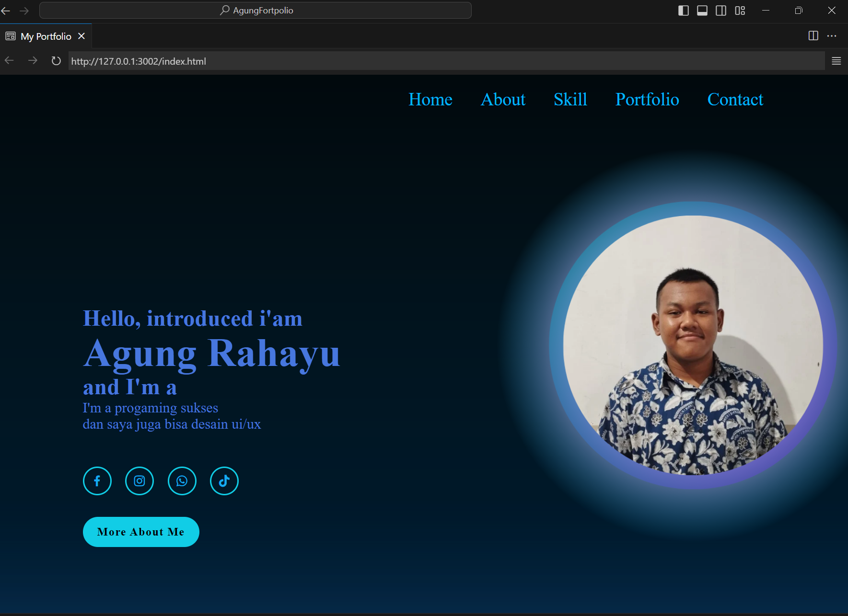Open the About section link
848x616 pixels.
[503, 100]
